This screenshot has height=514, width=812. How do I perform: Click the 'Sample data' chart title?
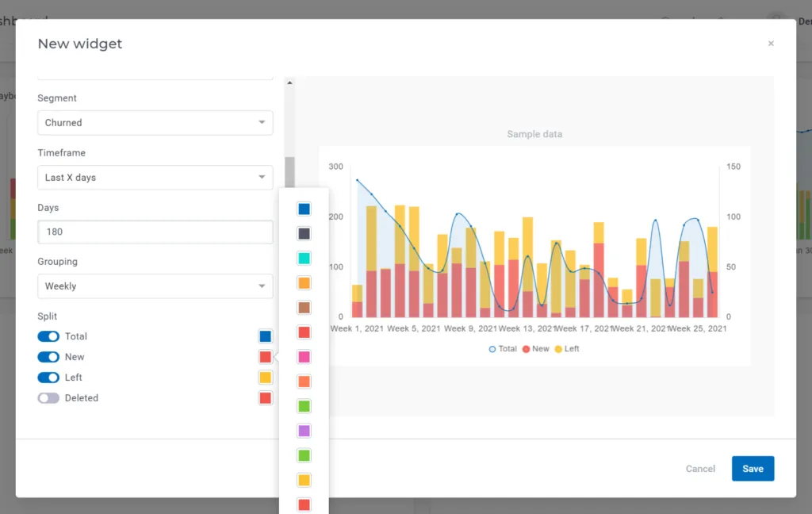[x=534, y=134]
